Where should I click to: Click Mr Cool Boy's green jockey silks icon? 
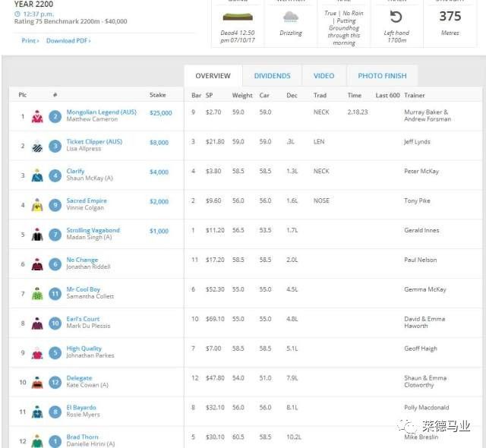pyautogui.click(x=36, y=294)
